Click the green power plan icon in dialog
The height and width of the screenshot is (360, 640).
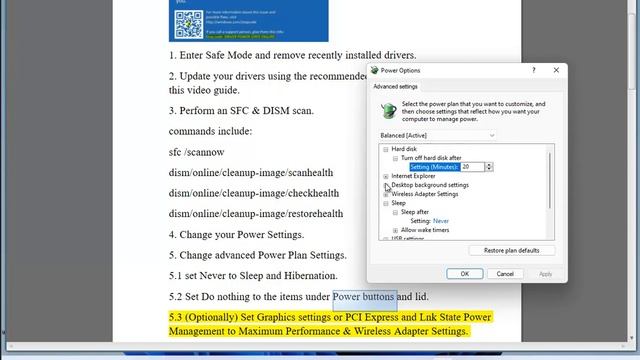(389, 111)
